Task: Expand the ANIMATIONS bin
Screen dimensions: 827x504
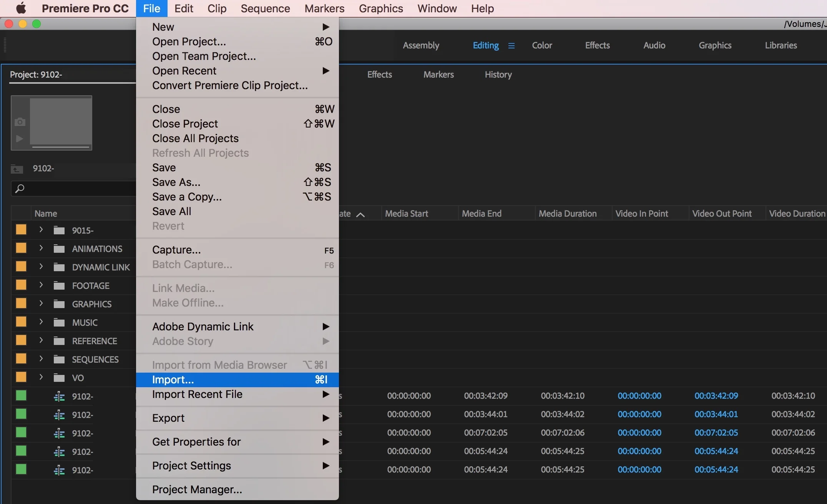Action: [x=41, y=249]
